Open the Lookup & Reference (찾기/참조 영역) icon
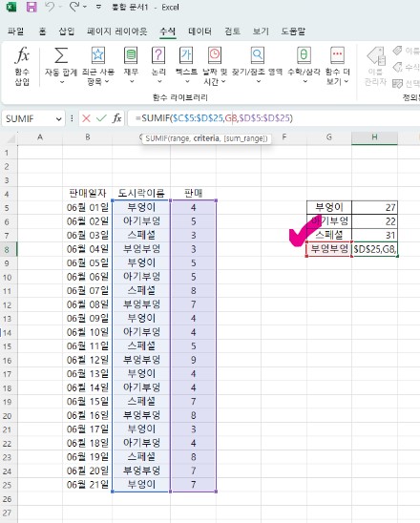 coord(257,55)
